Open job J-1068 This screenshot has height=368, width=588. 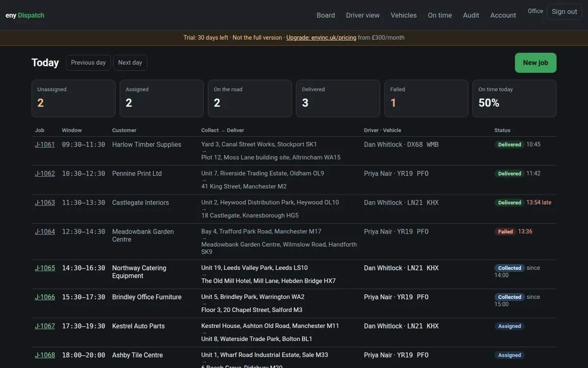(45, 355)
